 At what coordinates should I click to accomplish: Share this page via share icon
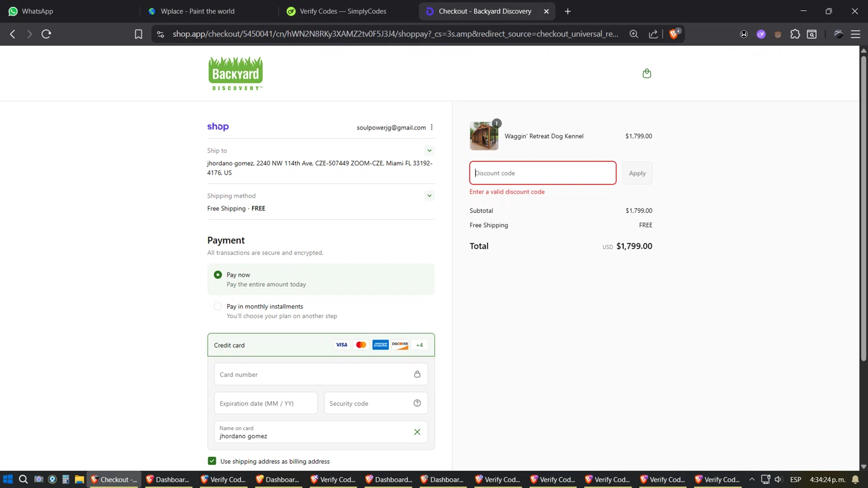point(653,34)
